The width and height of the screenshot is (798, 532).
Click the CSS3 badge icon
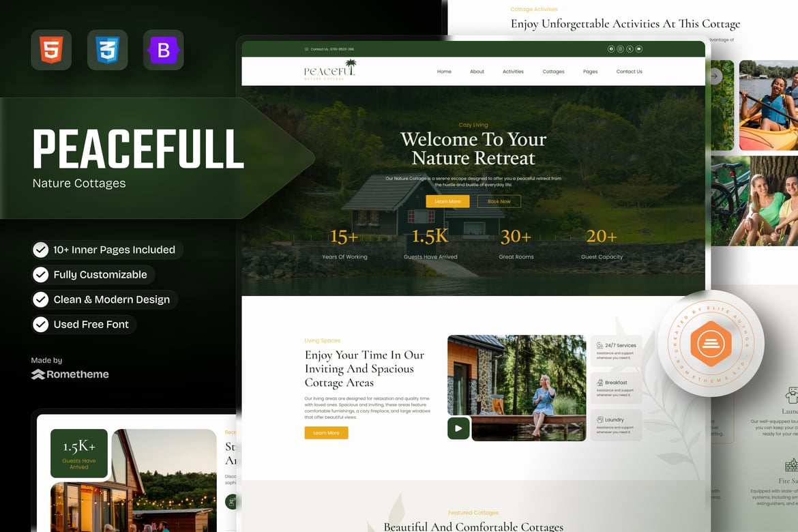(107, 50)
